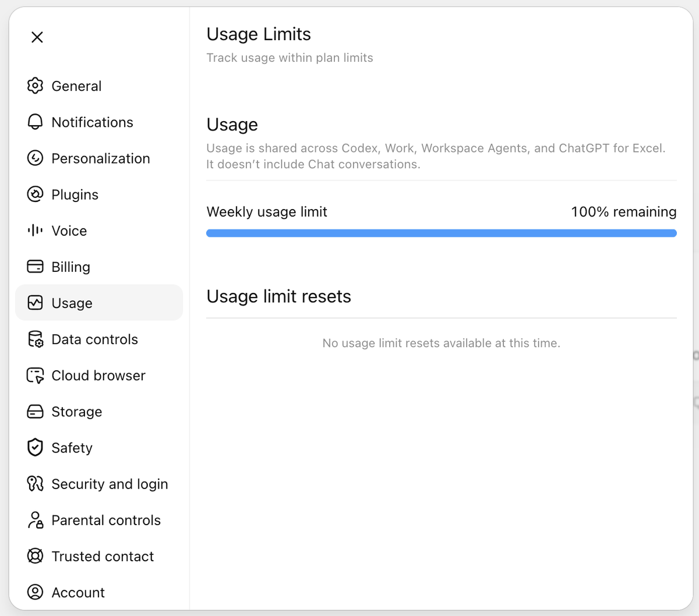The image size is (699, 616).
Task: Click the Usage chart icon
Action: point(35,302)
